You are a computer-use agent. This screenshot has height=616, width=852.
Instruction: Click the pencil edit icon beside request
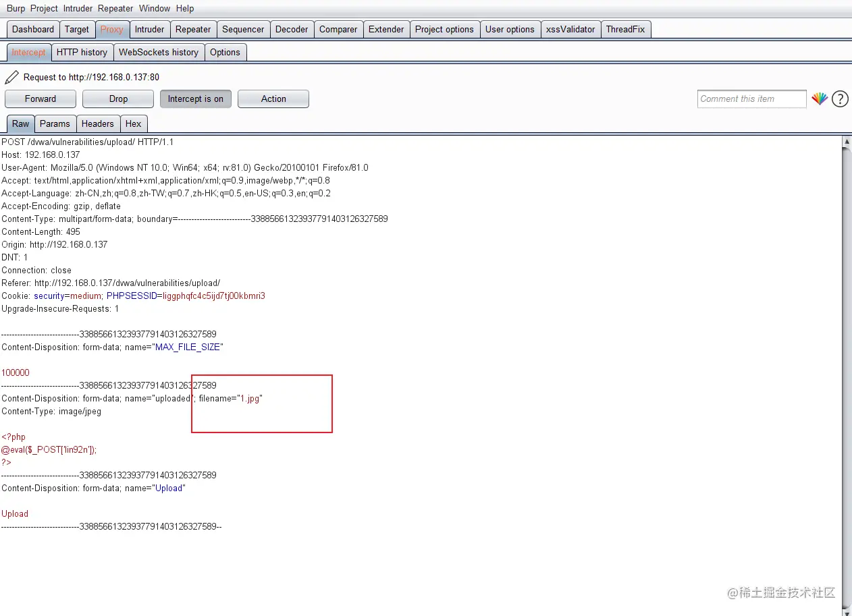[11, 77]
